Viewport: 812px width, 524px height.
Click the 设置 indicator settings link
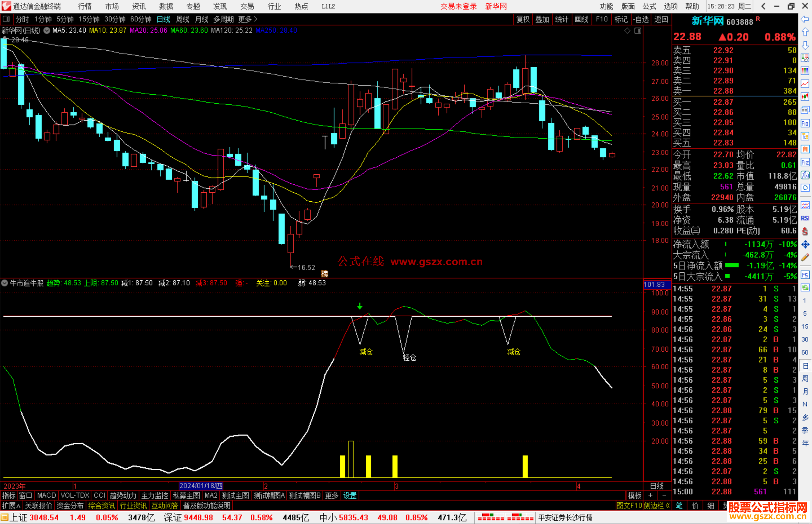coord(350,495)
